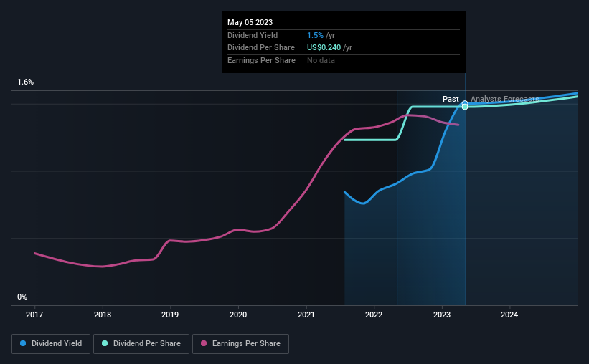Click the 2019 year tick label
The image size is (589, 364).
(x=170, y=315)
